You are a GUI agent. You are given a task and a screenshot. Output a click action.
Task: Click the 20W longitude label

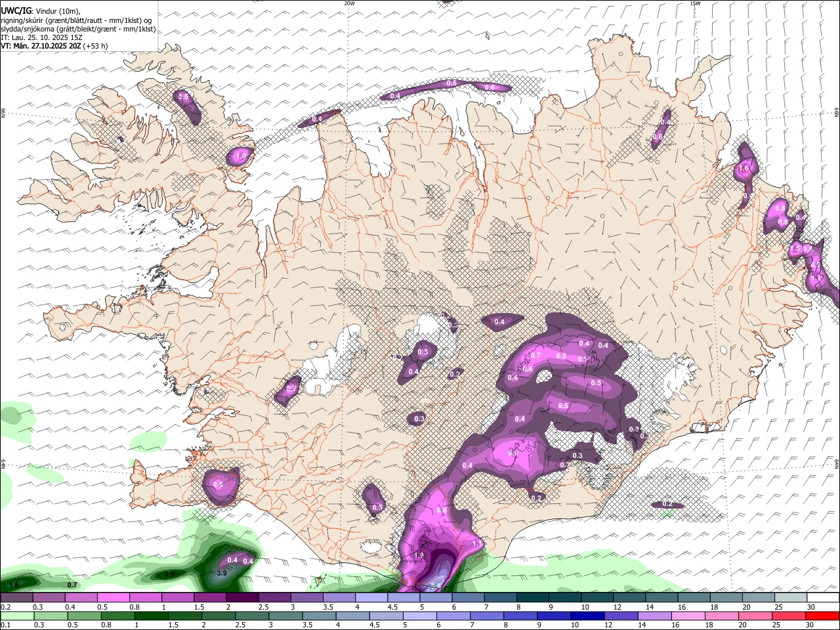(349, 3)
